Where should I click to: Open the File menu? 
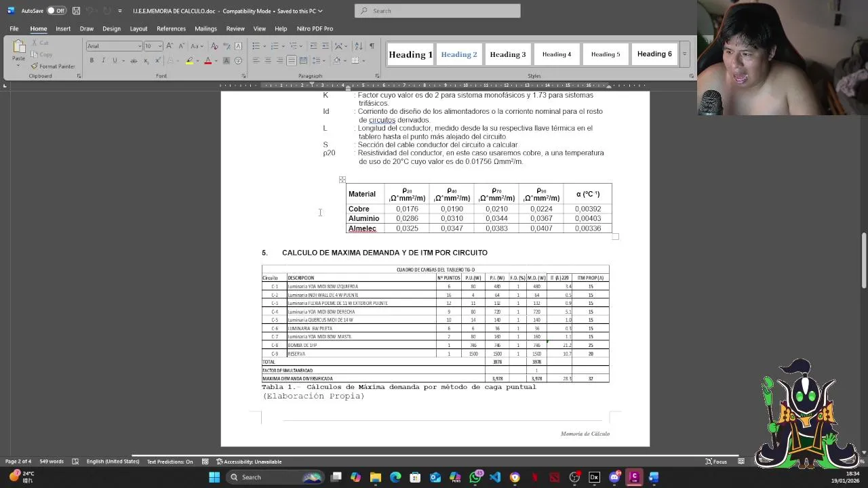click(x=14, y=28)
